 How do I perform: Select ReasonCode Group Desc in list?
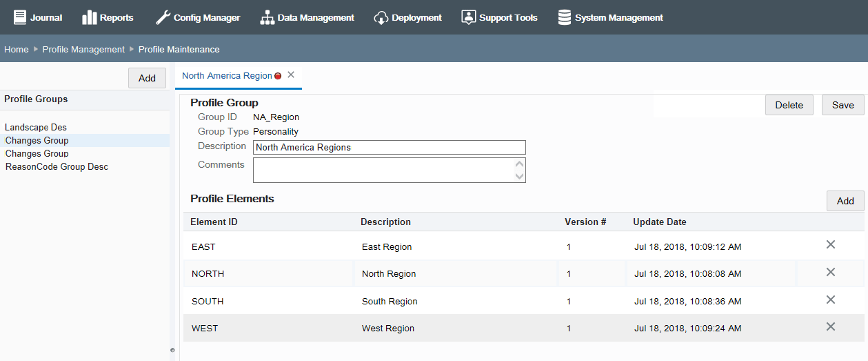57,166
